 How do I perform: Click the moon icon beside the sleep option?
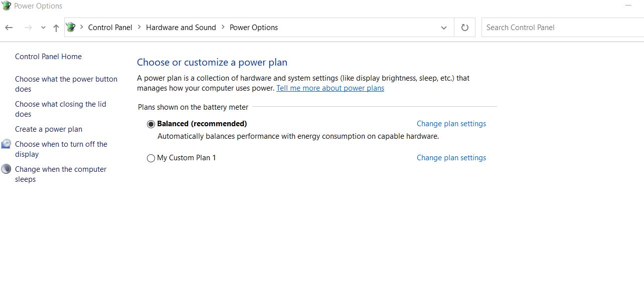point(6,169)
